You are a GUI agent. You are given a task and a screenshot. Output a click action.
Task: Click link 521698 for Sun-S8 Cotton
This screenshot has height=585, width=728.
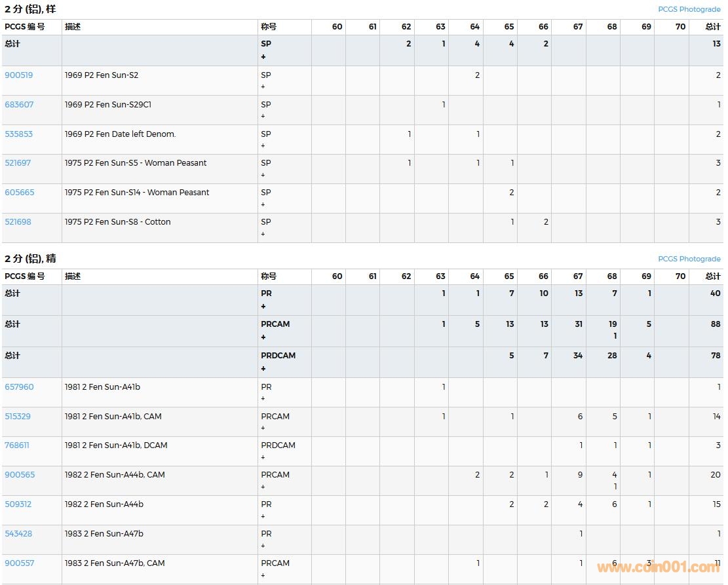click(x=18, y=222)
